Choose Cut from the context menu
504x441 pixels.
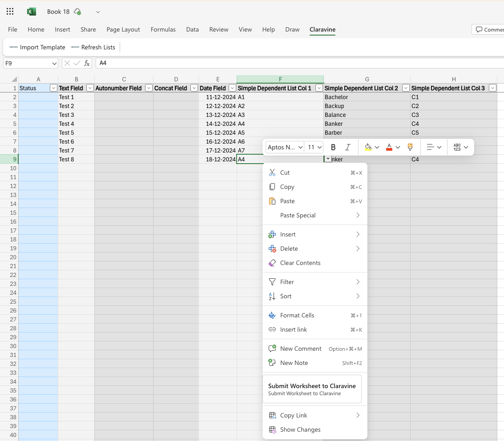click(315, 172)
